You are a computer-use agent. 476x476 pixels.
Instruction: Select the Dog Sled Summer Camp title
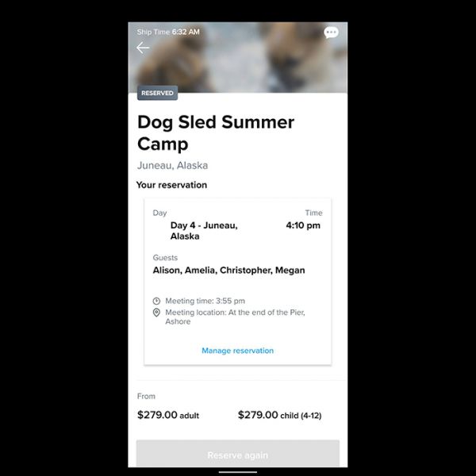[x=216, y=132]
